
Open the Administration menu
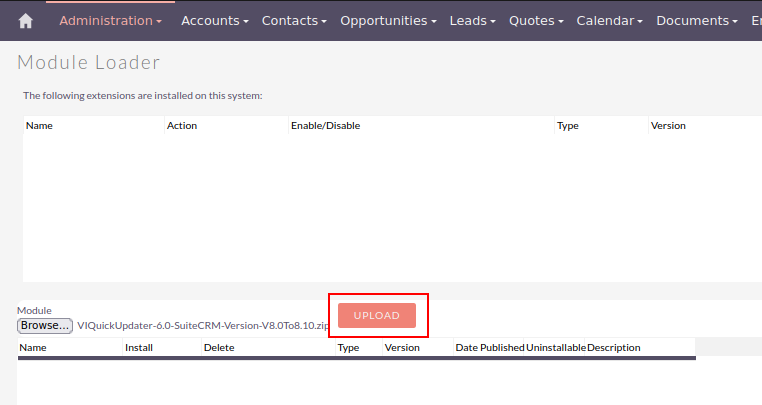coord(110,21)
